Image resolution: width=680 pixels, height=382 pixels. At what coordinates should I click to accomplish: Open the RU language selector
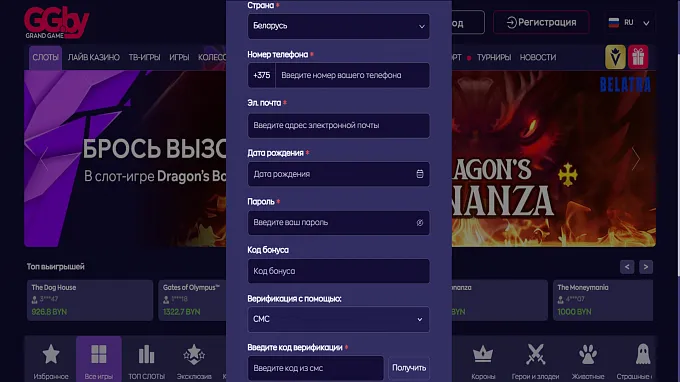pyautogui.click(x=629, y=23)
